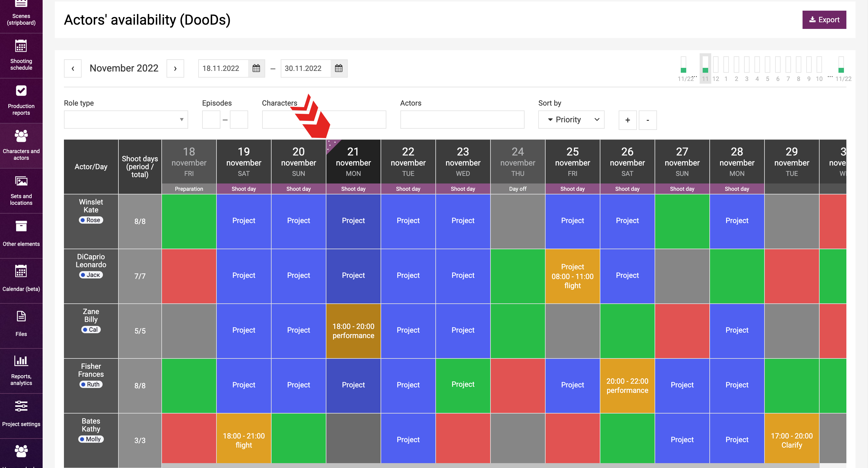Click Winslet Kate's 8/8 shoot days cell
This screenshot has width=868, height=468.
140,222
